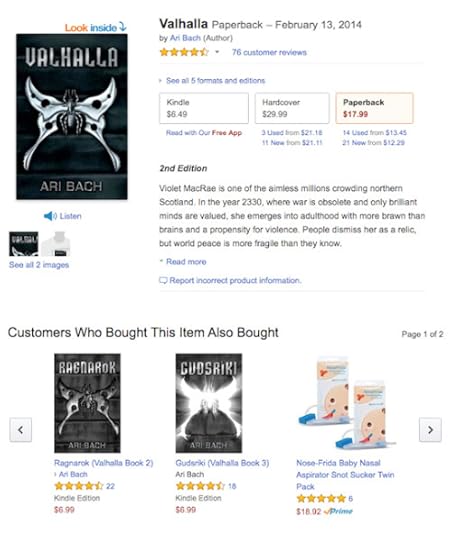Open 76 customer reviews link
Image resolution: width=452 pixels, height=540 pixels.
pyautogui.click(x=269, y=52)
